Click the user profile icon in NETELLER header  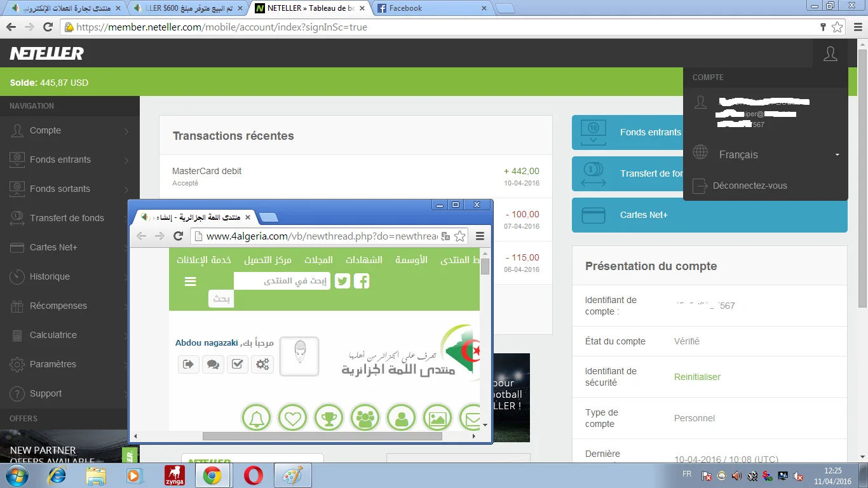pos(830,54)
